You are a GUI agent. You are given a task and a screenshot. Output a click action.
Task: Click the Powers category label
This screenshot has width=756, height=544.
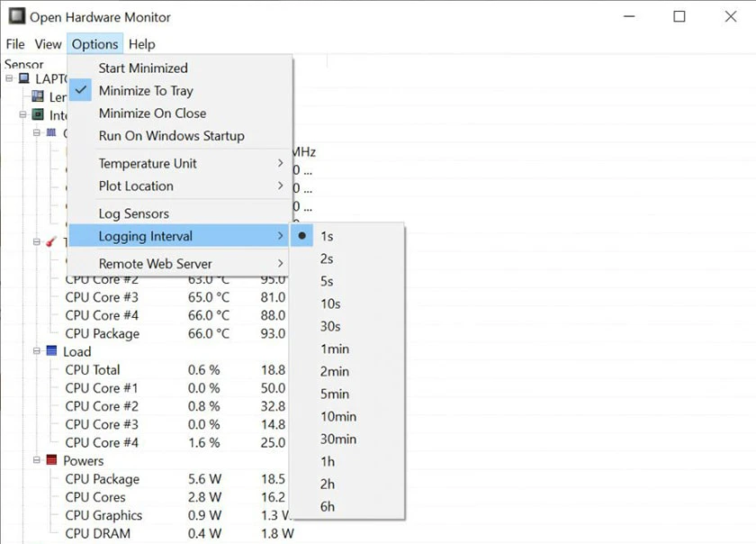pyautogui.click(x=84, y=461)
